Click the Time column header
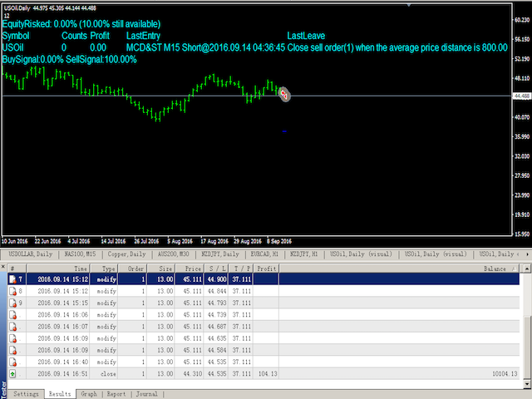 click(x=81, y=268)
